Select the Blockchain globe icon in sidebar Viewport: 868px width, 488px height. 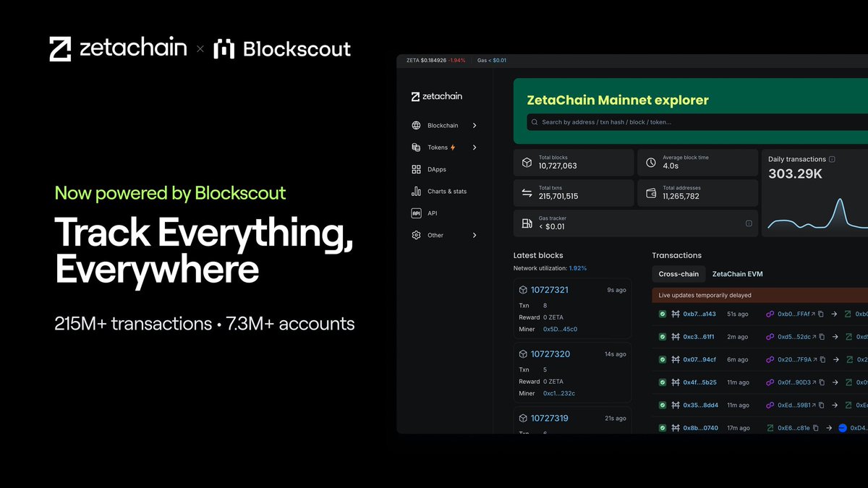416,125
